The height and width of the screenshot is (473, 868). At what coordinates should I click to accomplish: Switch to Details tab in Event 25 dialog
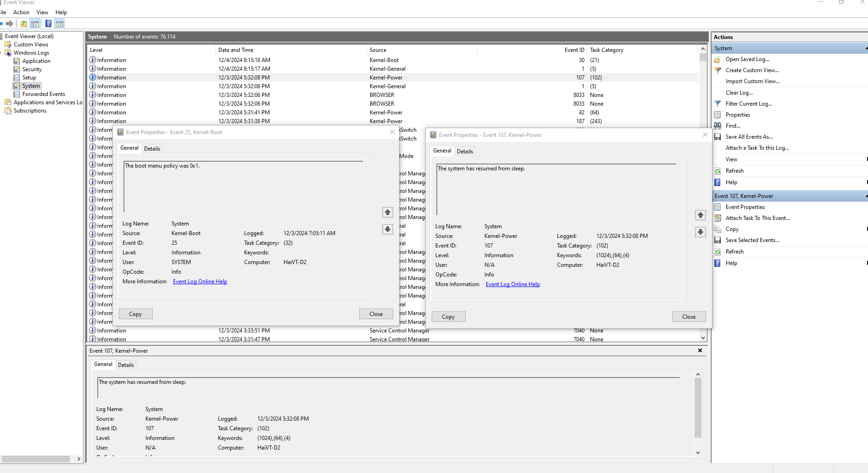point(152,149)
